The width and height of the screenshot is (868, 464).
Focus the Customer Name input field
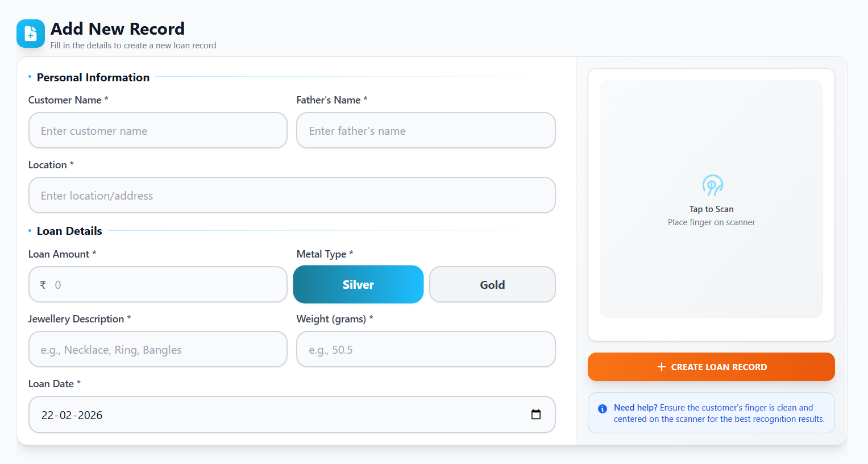coord(158,131)
